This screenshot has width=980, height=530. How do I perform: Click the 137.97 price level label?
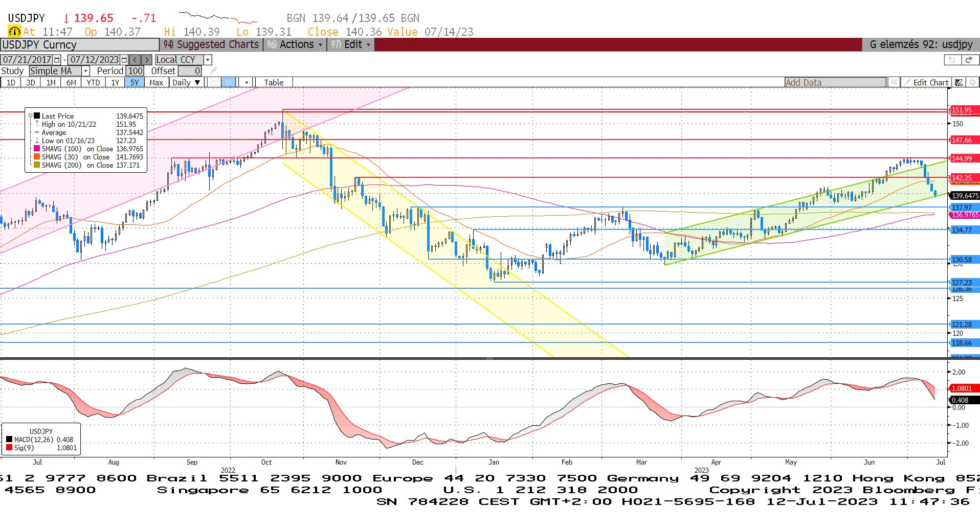tap(964, 208)
